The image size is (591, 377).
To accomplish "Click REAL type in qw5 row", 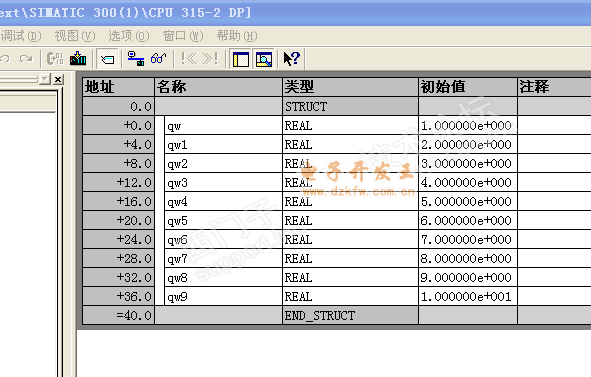I will [351, 221].
